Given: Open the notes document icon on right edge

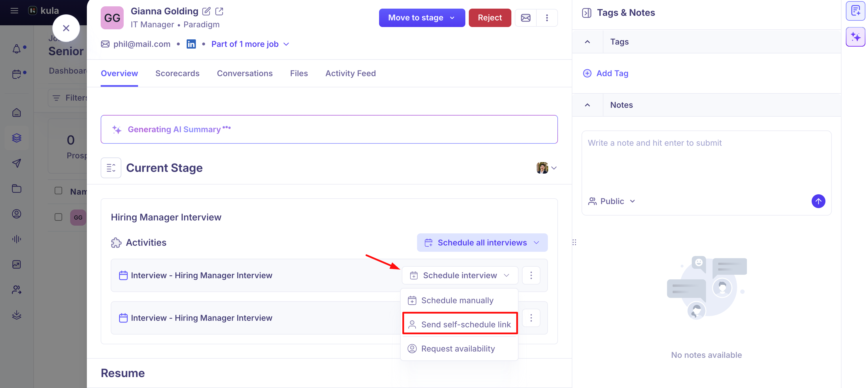Looking at the screenshot, I should [856, 11].
